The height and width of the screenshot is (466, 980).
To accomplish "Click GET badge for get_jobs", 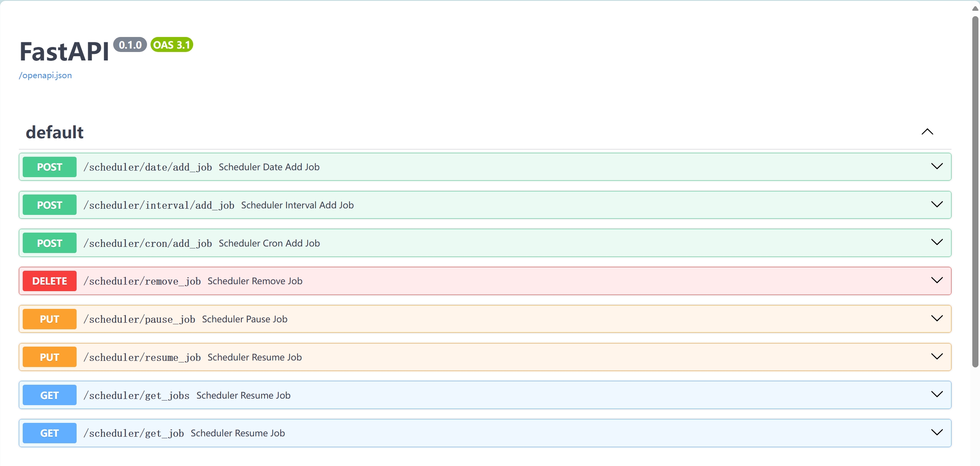I will click(50, 396).
